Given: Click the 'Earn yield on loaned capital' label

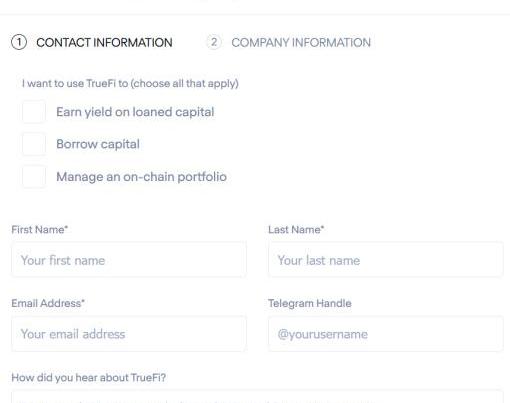Looking at the screenshot, I should 135,112.
